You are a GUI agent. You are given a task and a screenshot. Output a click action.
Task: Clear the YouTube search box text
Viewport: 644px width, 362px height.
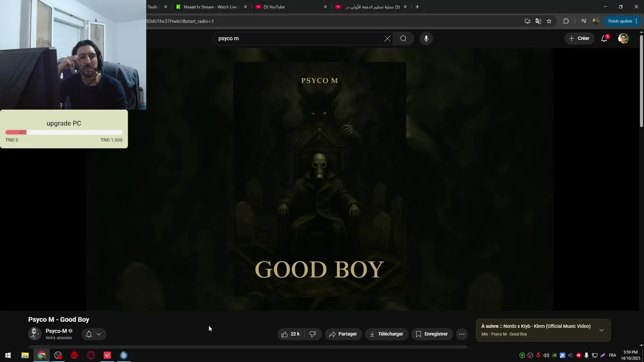(387, 38)
